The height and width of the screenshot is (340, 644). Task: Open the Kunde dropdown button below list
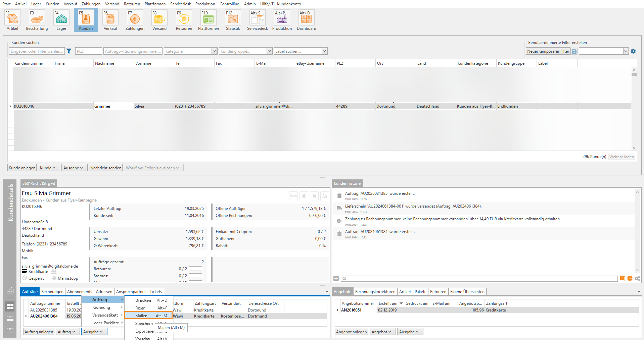[x=48, y=168]
